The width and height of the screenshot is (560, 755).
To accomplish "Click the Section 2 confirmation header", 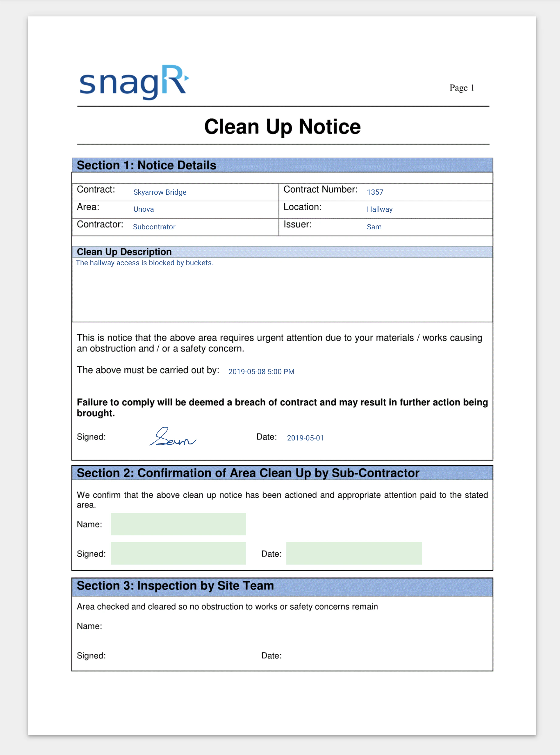I will click(248, 473).
